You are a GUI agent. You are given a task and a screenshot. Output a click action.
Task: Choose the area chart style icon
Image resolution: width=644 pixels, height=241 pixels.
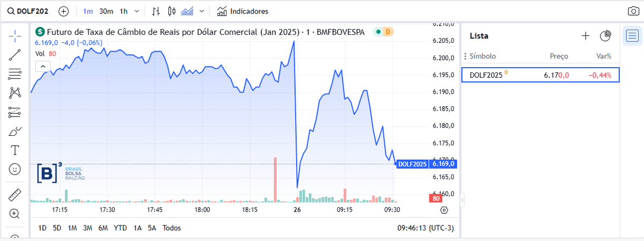[187, 11]
